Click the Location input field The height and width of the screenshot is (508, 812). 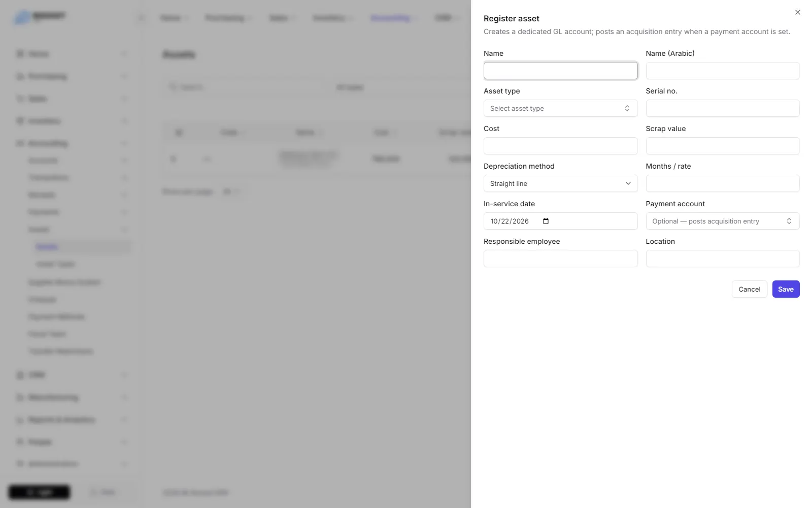pyautogui.click(x=722, y=259)
